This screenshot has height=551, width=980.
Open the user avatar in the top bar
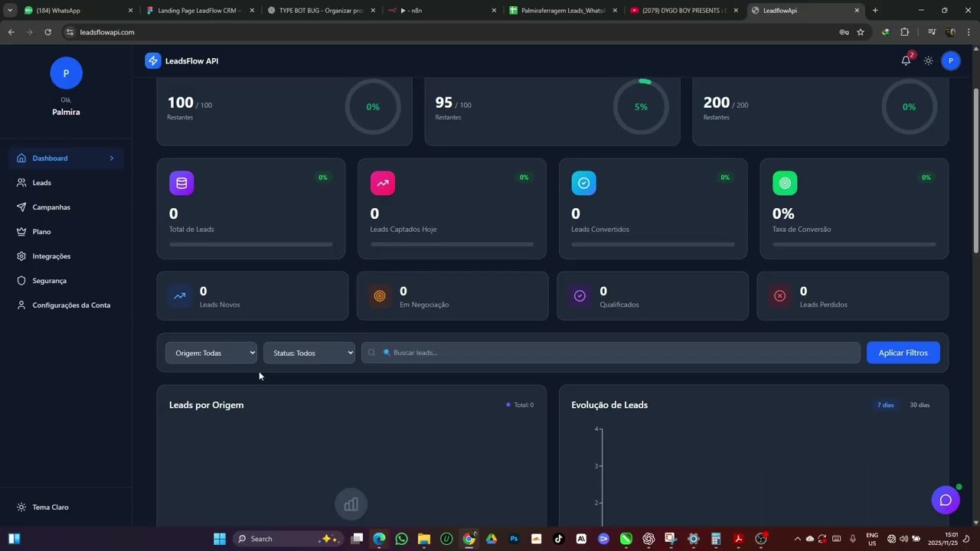[x=951, y=60]
